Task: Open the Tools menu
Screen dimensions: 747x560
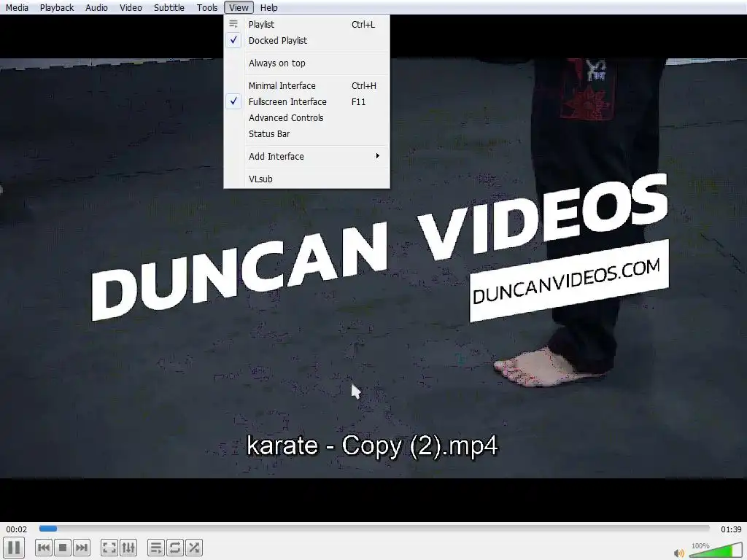Action: (x=206, y=7)
